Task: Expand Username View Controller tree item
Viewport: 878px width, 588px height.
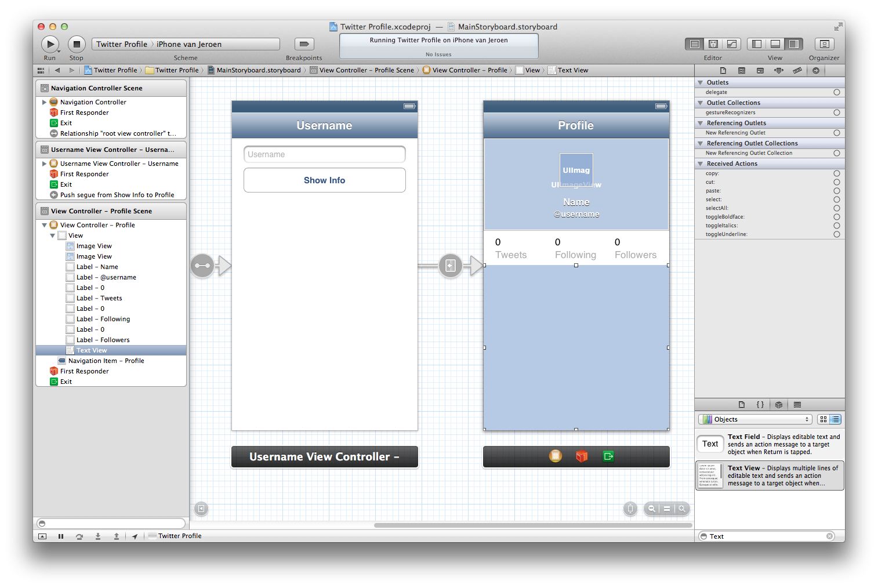Action: click(x=44, y=164)
